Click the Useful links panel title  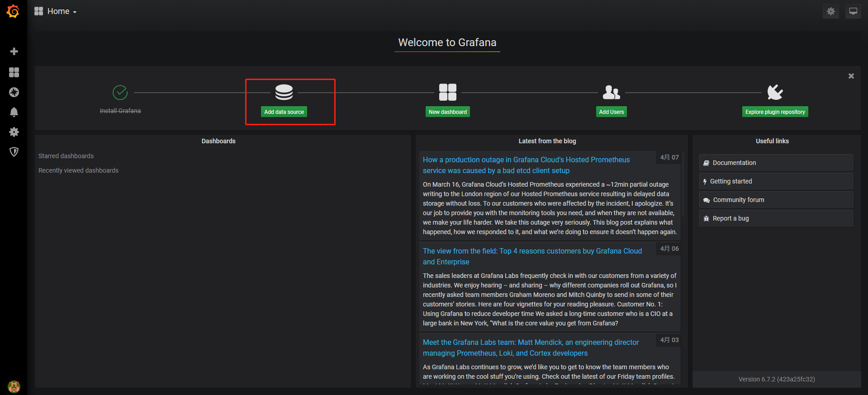coord(772,141)
